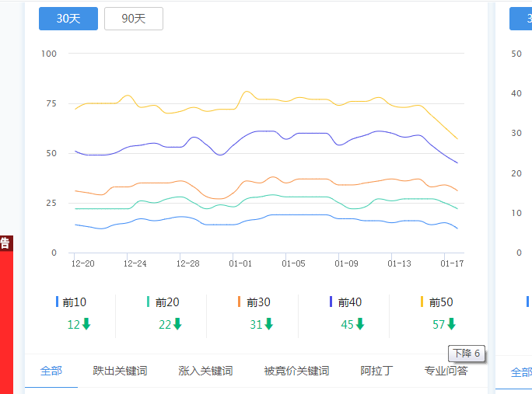The image size is (532, 394).
Task: Click green down arrow under 前30
Action: point(268,324)
